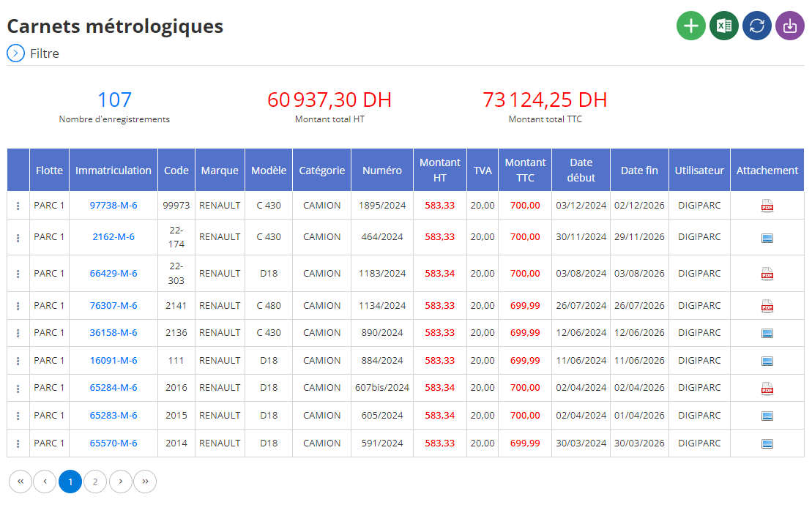Image resolution: width=812 pixels, height=513 pixels.
Task: Go to the next page with the single chevron
Action: point(120,482)
